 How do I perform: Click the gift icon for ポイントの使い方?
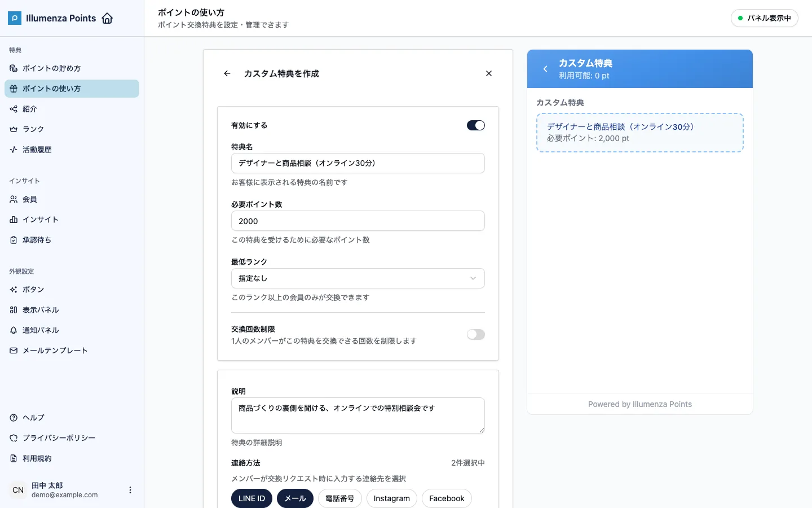[x=14, y=89]
